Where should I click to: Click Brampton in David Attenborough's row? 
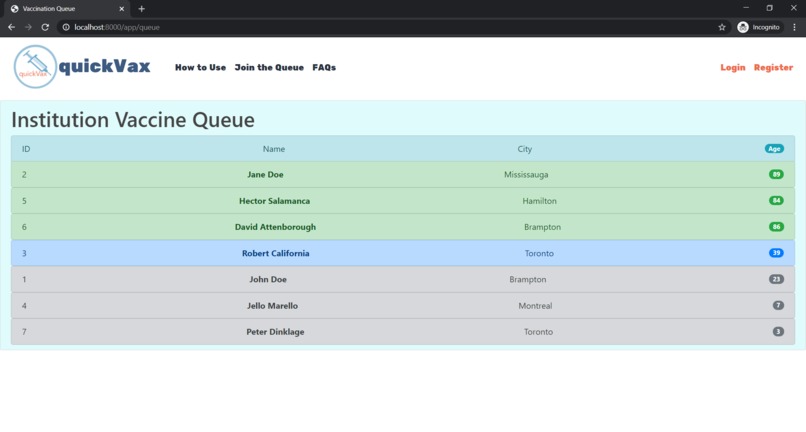click(x=542, y=227)
